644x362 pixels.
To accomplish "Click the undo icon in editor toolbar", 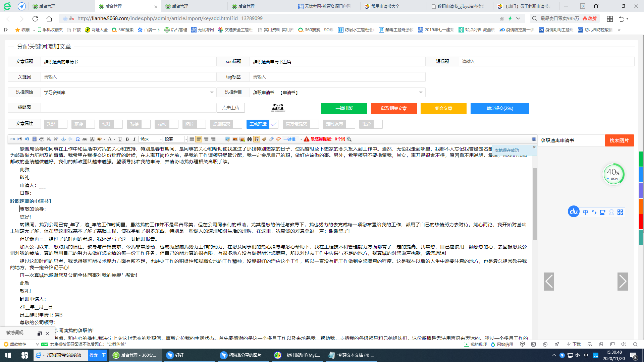I will 27,139.
